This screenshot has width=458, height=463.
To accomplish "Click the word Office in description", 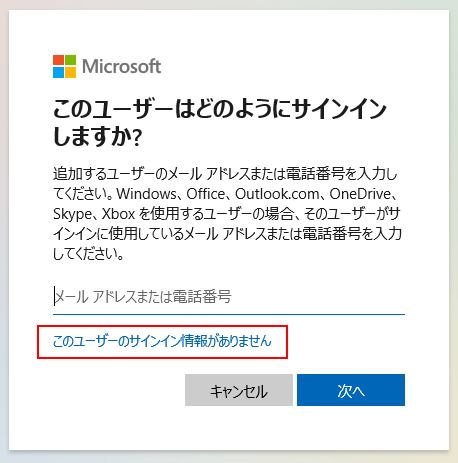I will [206, 194].
